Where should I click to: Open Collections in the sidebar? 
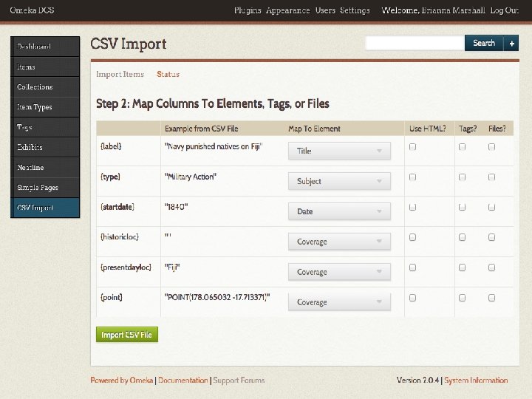[x=45, y=87]
